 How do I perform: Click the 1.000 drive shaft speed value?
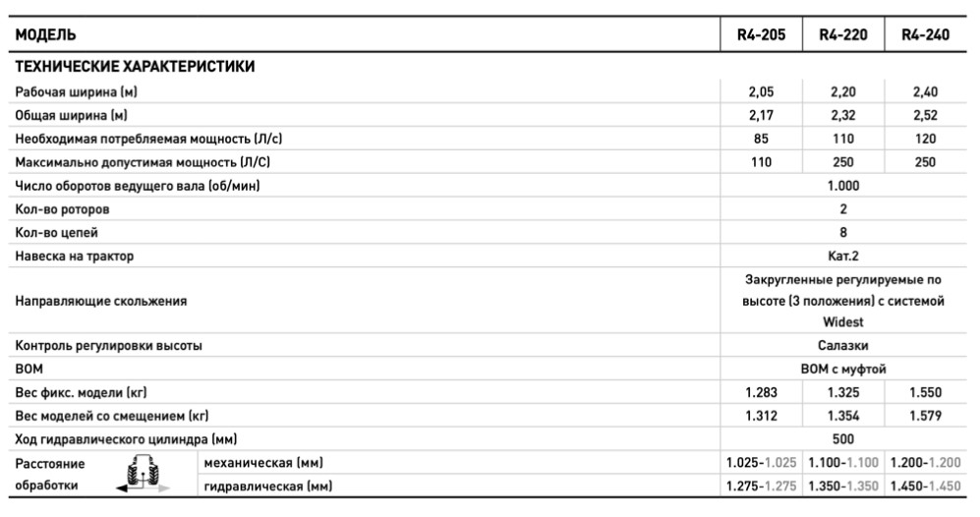click(843, 186)
